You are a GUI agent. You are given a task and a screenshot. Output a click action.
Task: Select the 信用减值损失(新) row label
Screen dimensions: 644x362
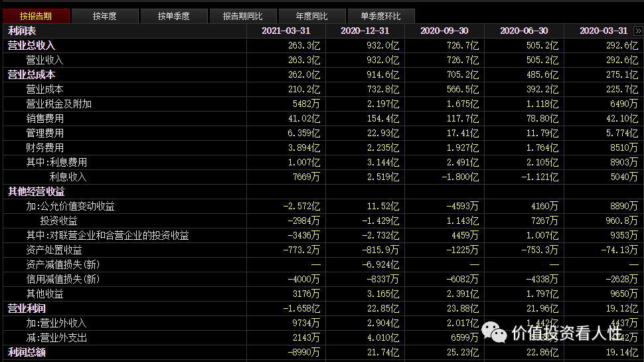(63, 280)
